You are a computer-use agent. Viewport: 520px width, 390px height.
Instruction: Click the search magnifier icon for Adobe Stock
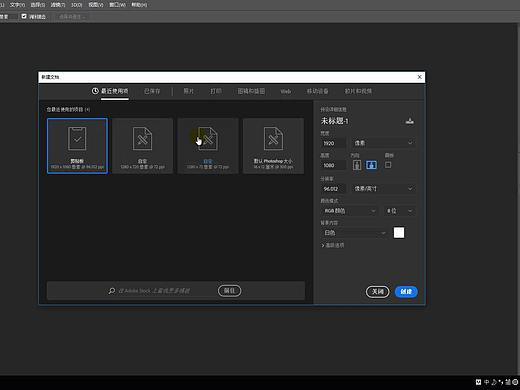[112, 291]
